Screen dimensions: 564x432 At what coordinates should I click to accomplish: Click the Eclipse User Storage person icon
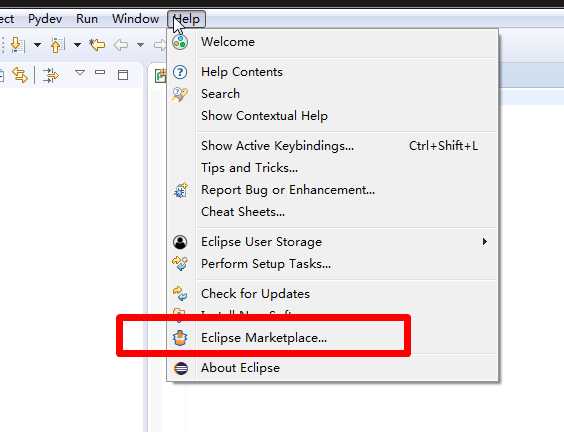tap(180, 242)
